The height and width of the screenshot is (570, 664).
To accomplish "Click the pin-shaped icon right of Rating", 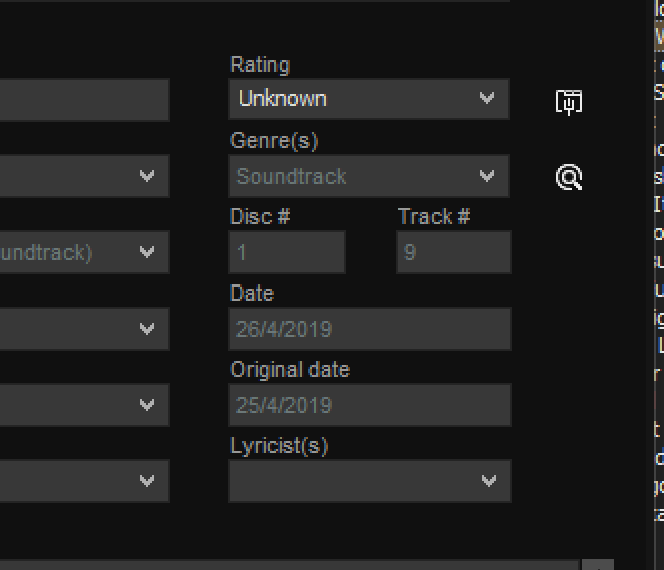I will (569, 101).
